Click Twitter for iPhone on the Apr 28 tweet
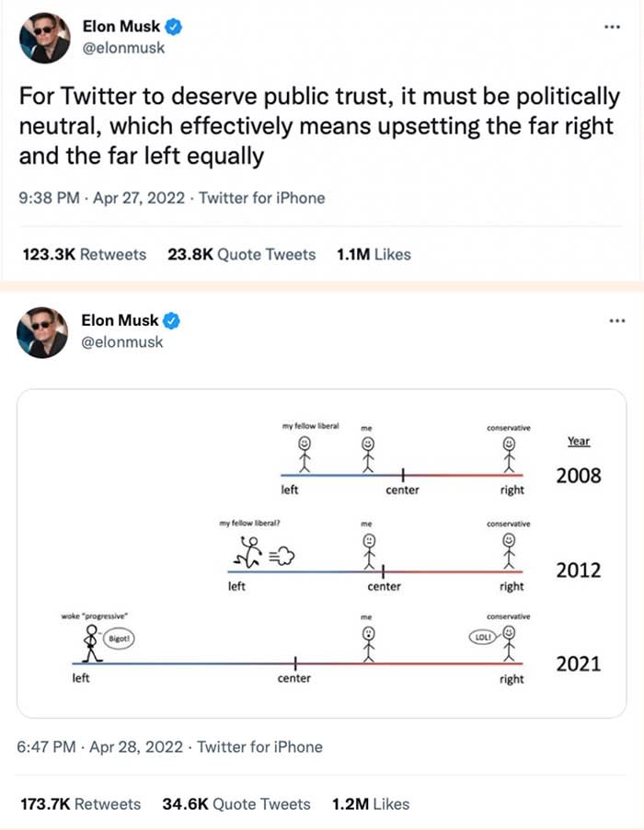Screen dimensions: 644x830 point(259,746)
